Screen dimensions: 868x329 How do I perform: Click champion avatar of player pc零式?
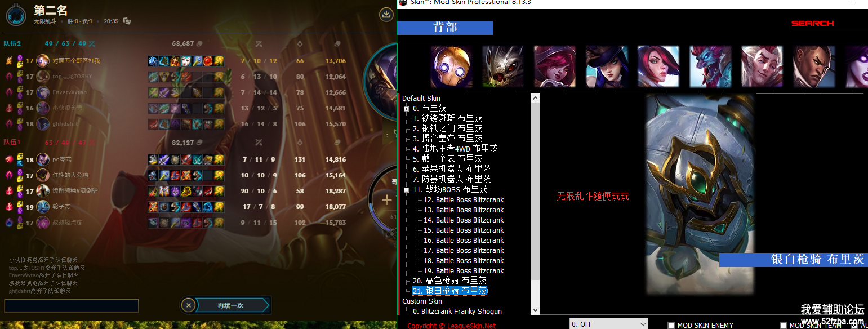click(43, 159)
